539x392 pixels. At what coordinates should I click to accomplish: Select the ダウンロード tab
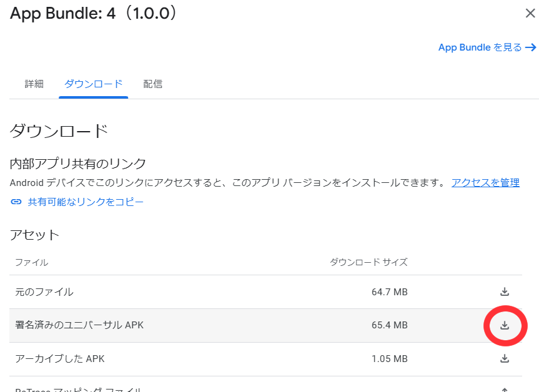point(93,84)
